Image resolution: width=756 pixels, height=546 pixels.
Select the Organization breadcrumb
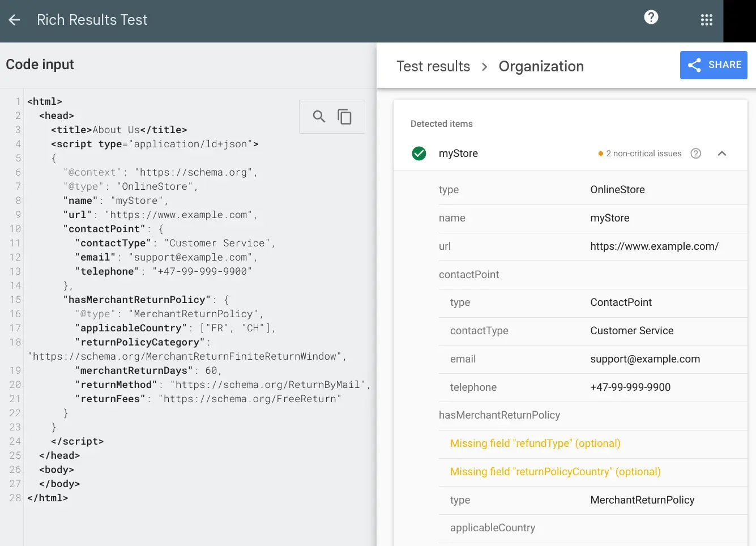541,66
